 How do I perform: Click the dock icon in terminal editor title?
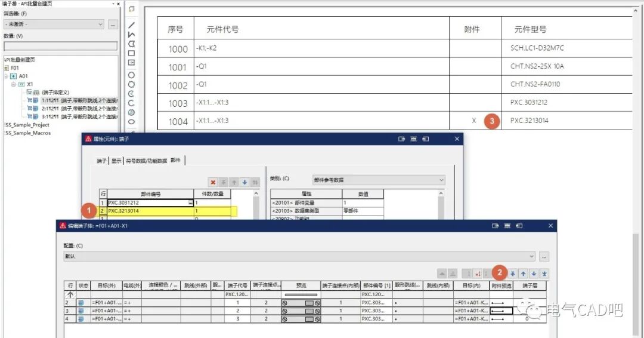(x=496, y=226)
